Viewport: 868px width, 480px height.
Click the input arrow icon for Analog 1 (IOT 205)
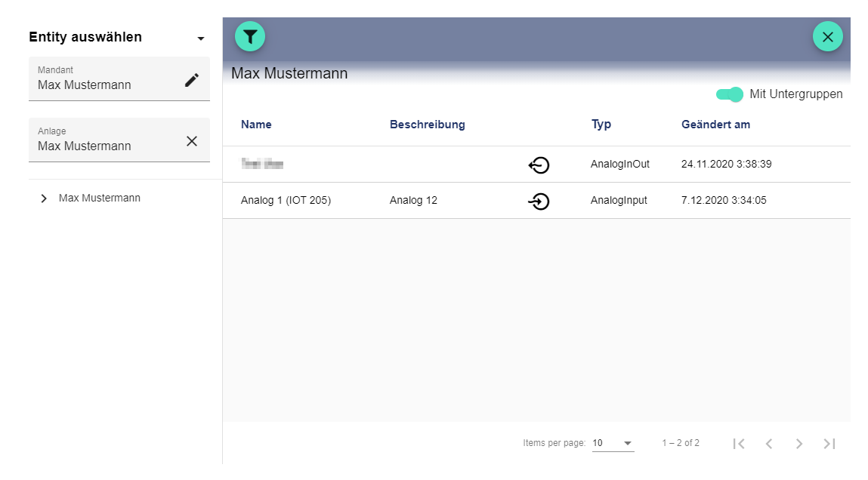coord(539,201)
